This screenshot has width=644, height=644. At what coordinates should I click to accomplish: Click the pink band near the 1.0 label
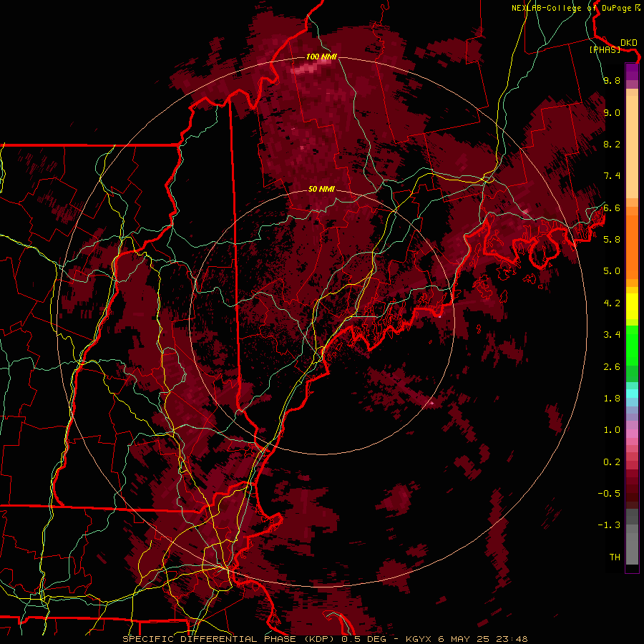click(632, 434)
